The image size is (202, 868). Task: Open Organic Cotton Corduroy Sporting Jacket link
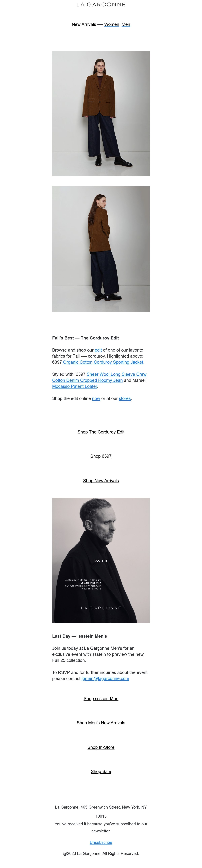(x=103, y=362)
